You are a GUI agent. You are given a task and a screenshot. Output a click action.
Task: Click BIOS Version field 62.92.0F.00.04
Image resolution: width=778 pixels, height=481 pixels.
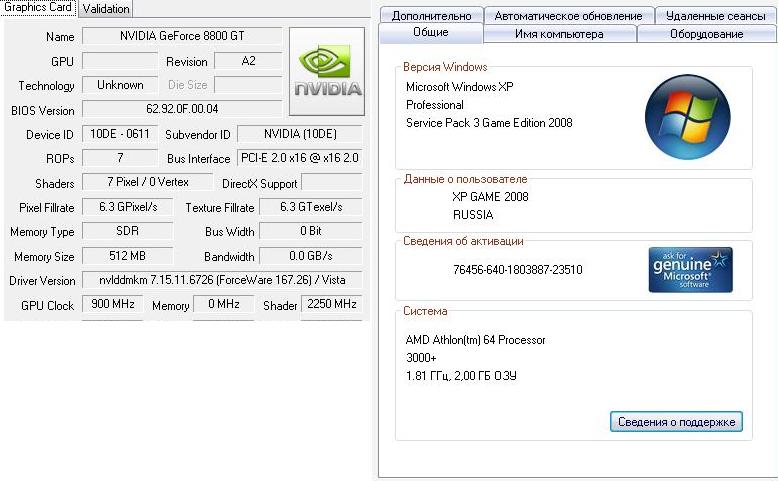182,109
